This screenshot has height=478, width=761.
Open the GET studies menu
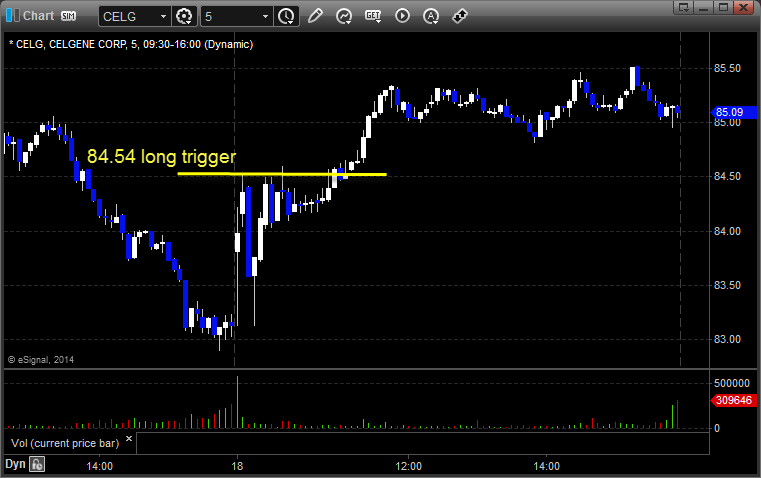[x=373, y=16]
